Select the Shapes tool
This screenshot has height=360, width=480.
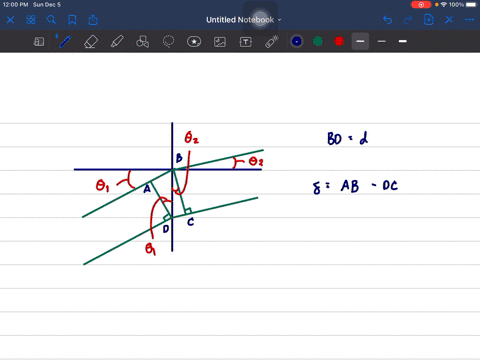pyautogui.click(x=143, y=42)
